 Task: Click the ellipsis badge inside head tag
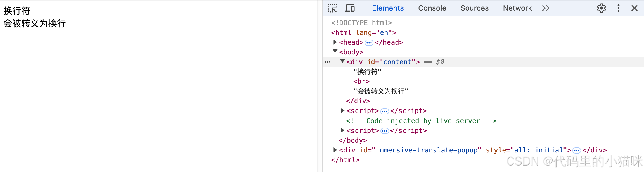click(369, 43)
